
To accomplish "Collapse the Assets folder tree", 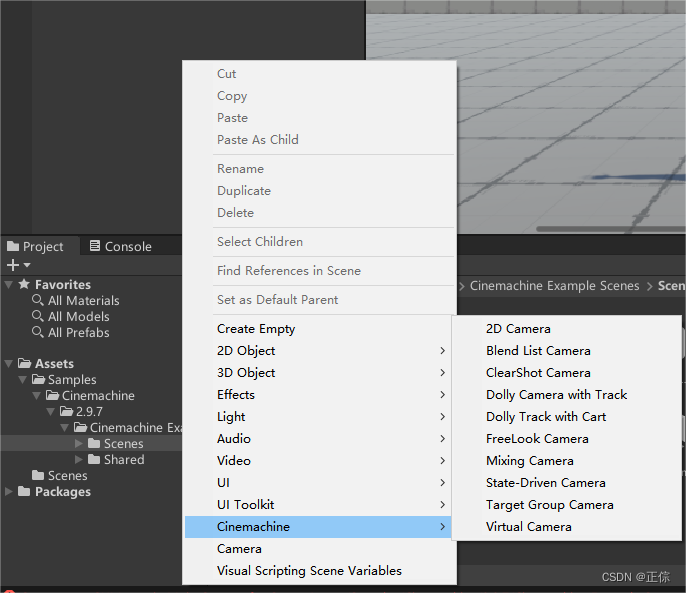I will (8, 364).
